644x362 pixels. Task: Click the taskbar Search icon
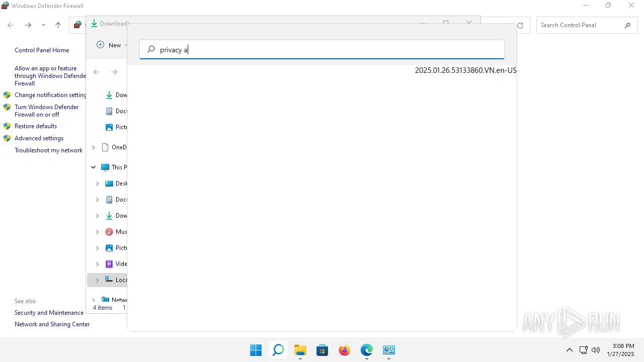[x=278, y=350]
